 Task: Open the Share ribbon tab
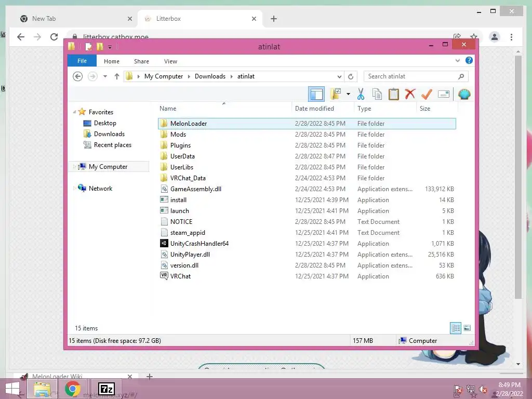click(x=141, y=61)
